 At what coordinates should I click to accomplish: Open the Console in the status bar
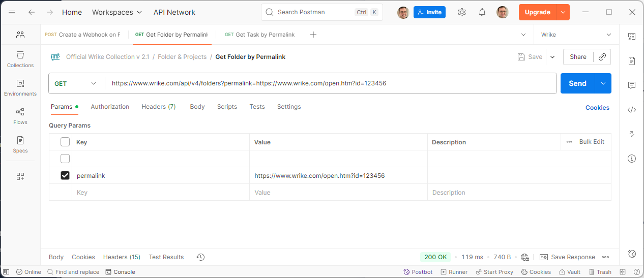point(120,272)
